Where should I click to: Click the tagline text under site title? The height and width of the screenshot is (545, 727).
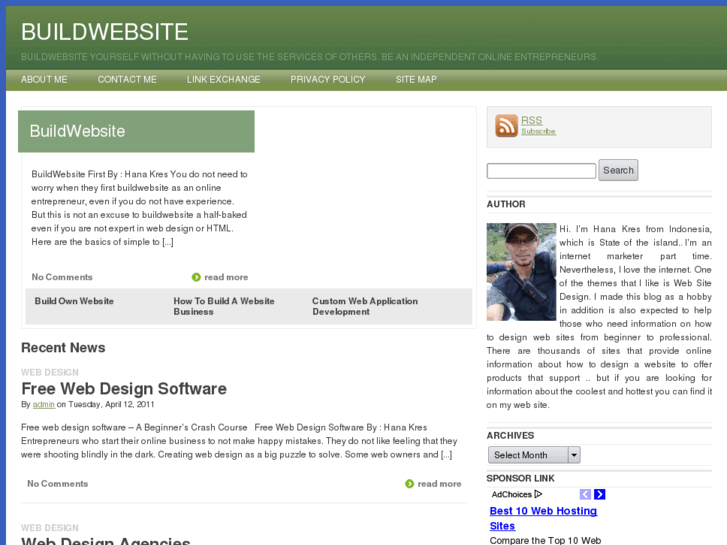(310, 57)
